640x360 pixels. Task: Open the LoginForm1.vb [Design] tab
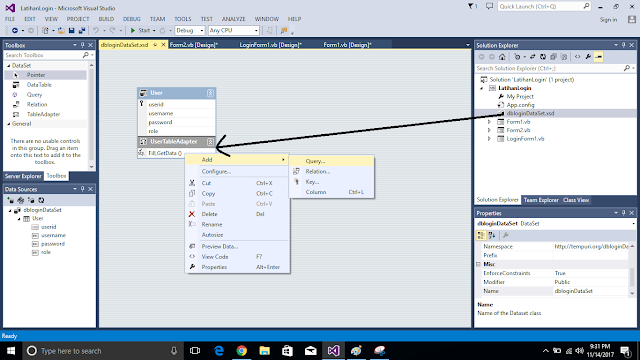(271, 45)
